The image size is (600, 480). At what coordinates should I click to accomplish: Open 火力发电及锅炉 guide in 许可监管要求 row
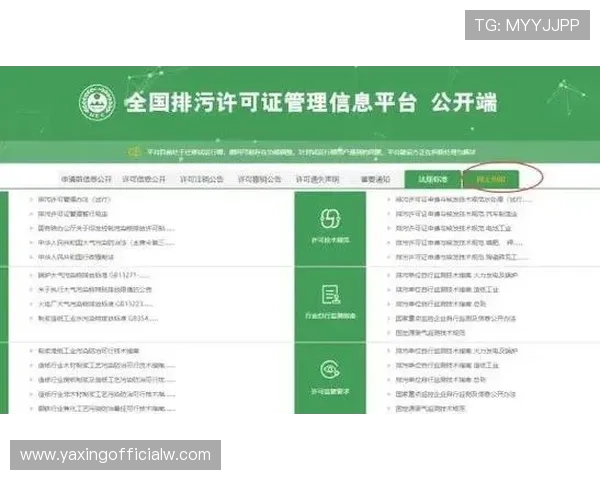(x=457, y=351)
